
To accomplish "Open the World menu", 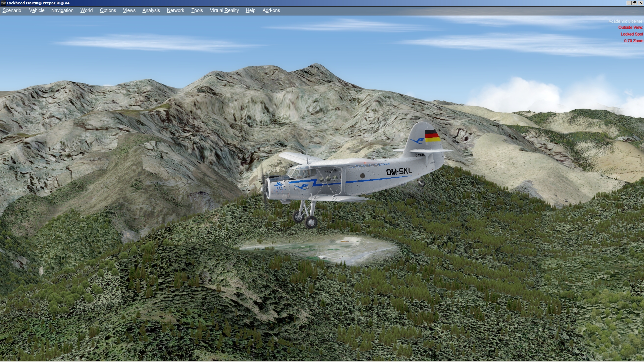I will 86,10.
